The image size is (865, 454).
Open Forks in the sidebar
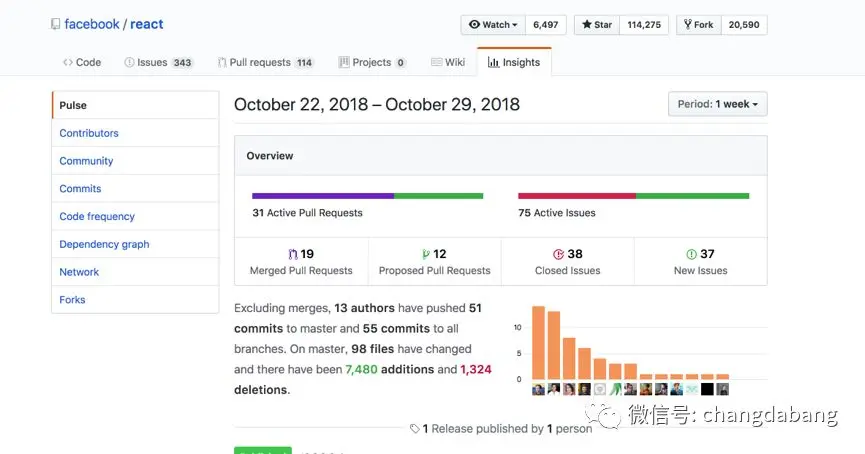[x=135, y=300]
